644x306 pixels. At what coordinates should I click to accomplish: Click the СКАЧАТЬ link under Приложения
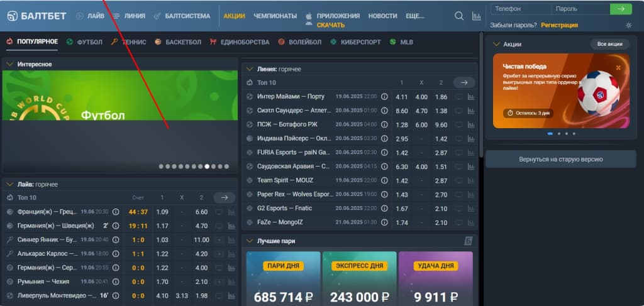tap(331, 25)
